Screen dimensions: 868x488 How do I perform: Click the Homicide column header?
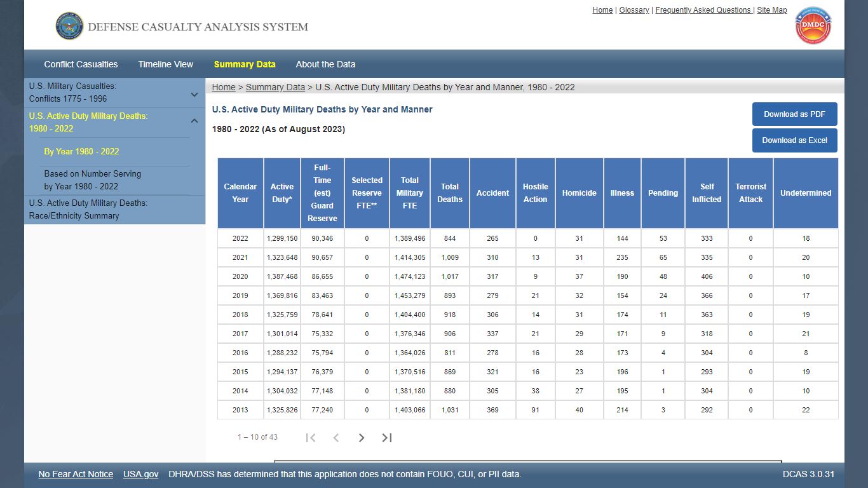coord(579,193)
